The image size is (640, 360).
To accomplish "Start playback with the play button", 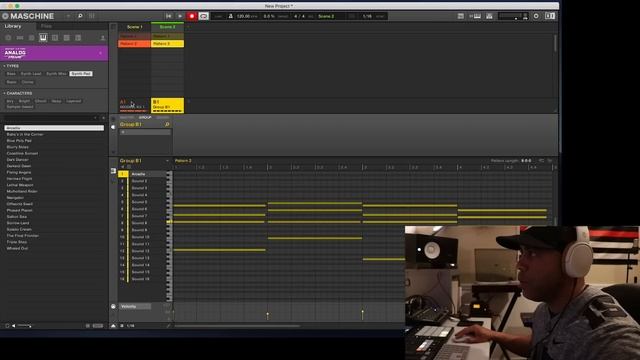I will point(180,16).
